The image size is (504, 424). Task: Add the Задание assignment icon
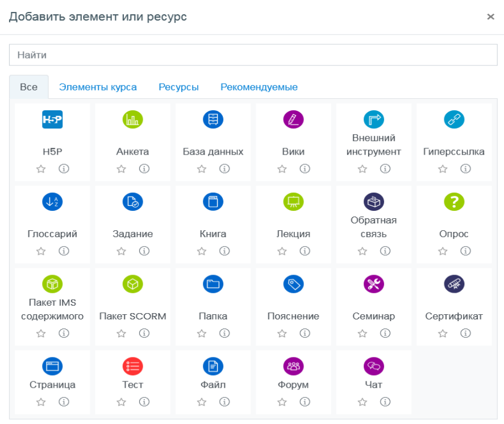(x=132, y=201)
